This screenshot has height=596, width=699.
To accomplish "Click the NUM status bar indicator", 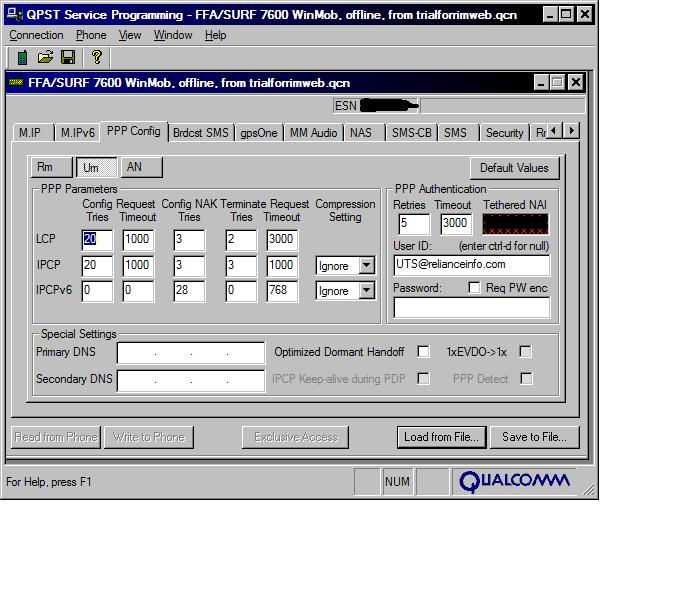I will coord(397,481).
